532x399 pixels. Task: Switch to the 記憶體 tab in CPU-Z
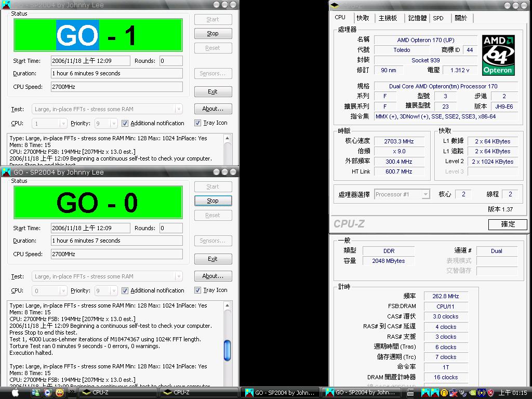tap(417, 18)
